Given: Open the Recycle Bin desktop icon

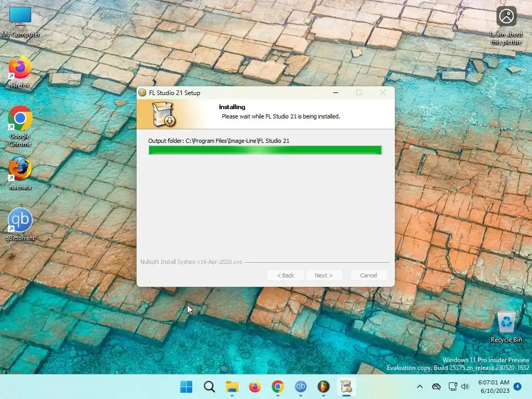Looking at the screenshot, I should coord(506,328).
